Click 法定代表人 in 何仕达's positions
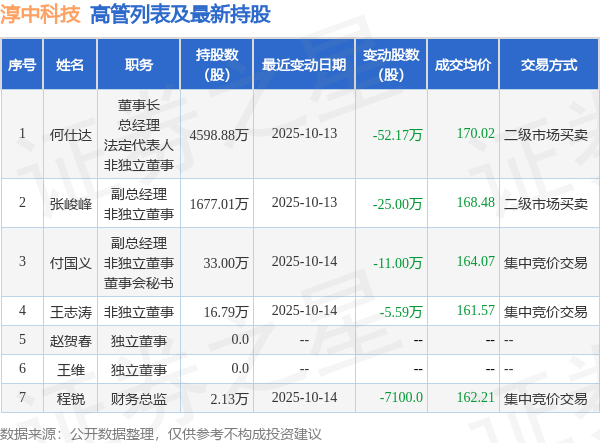 point(139,145)
